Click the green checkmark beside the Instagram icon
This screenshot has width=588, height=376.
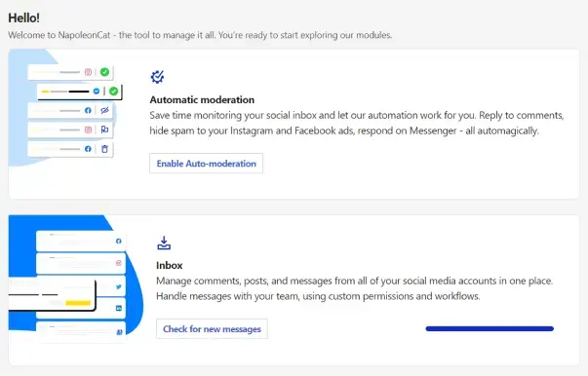pos(104,72)
